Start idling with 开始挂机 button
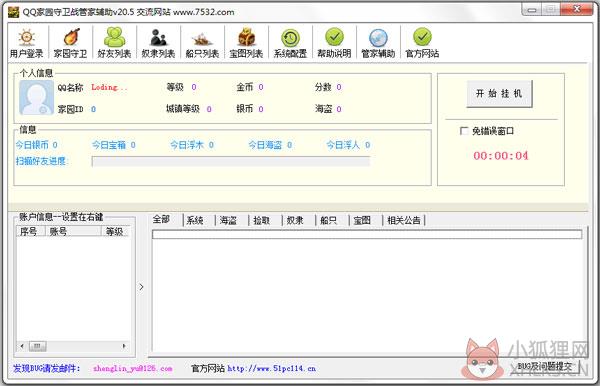Image resolution: width=600 pixels, height=386 pixels. coord(499,94)
